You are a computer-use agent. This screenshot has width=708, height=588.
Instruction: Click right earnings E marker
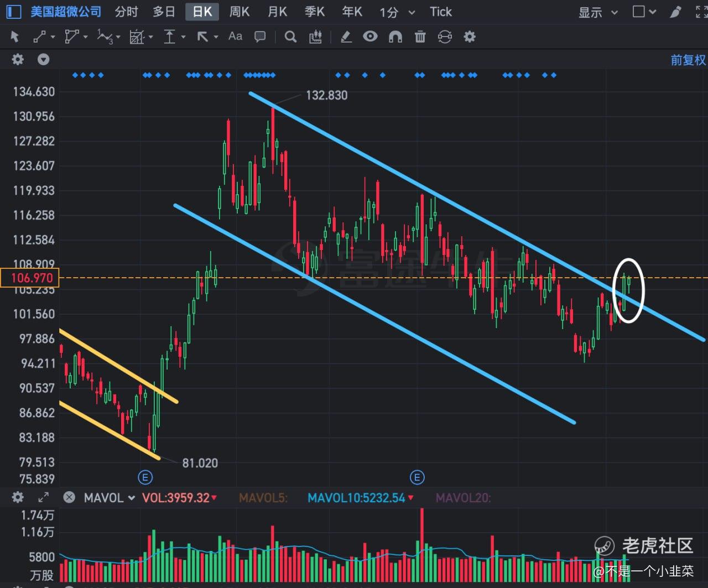(417, 477)
